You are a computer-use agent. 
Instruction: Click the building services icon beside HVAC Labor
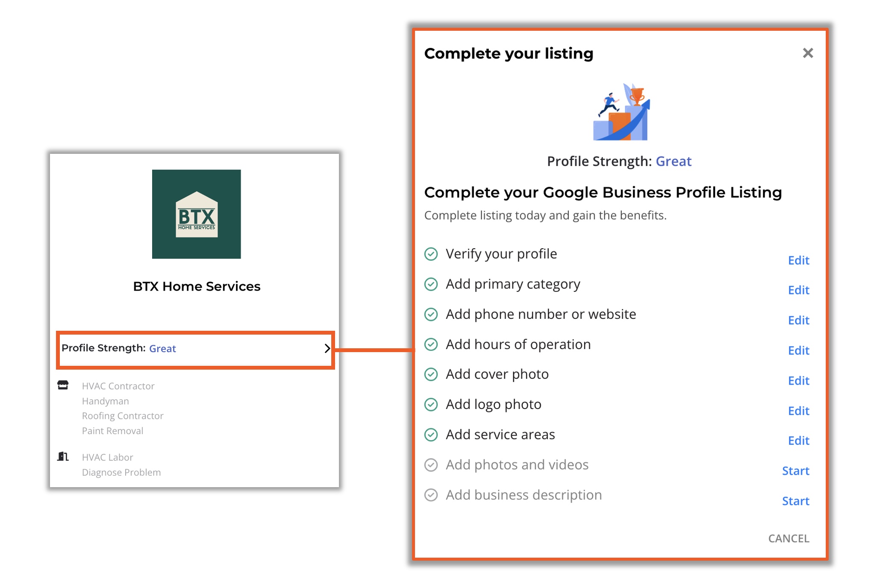pyautogui.click(x=63, y=456)
